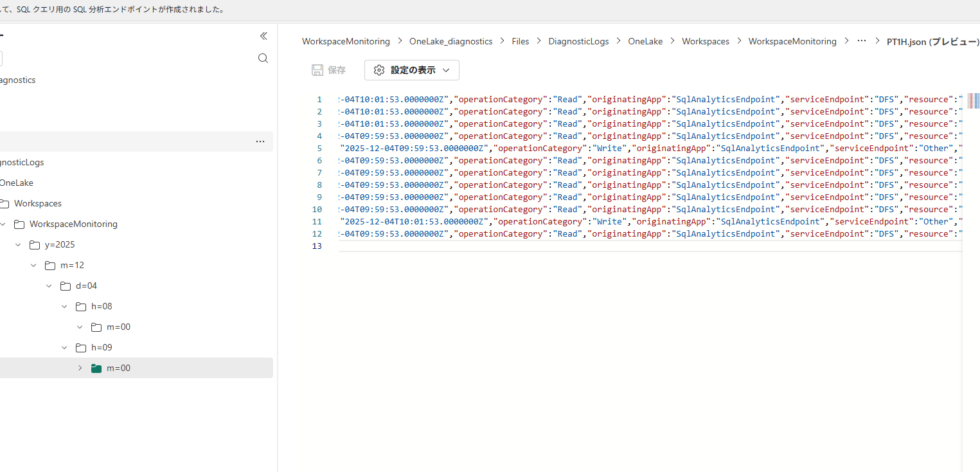Collapse the explorer pane with double-chevron icon
Image resolution: width=980 pixels, height=472 pixels.
pyautogui.click(x=263, y=36)
